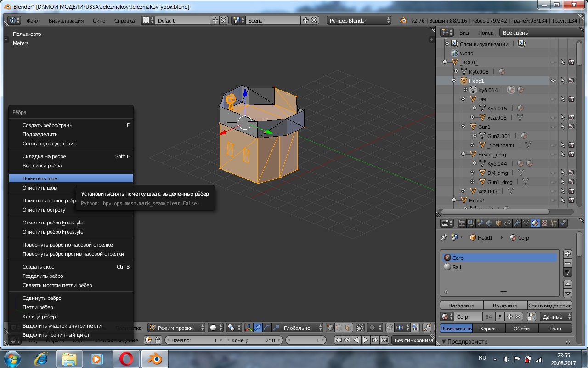Open the Render camera properties tab
The width and height of the screenshot is (588, 368).
[462, 223]
